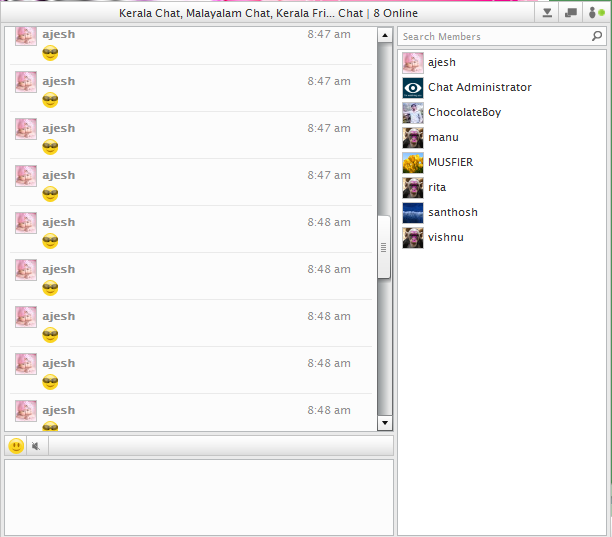Image resolution: width=612 pixels, height=537 pixels.
Task: Click ChocolateBoy's avatar photo
Action: pyautogui.click(x=413, y=113)
